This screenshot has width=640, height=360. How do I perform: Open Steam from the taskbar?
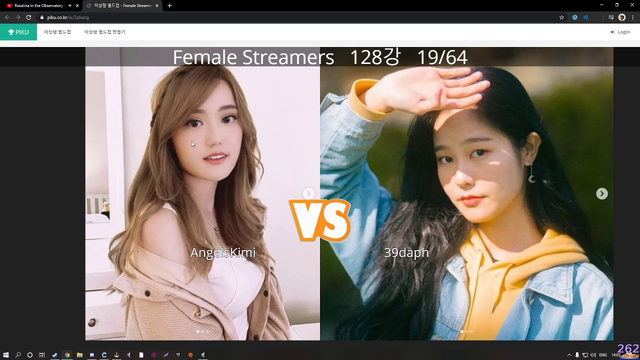pyautogui.click(x=55, y=355)
